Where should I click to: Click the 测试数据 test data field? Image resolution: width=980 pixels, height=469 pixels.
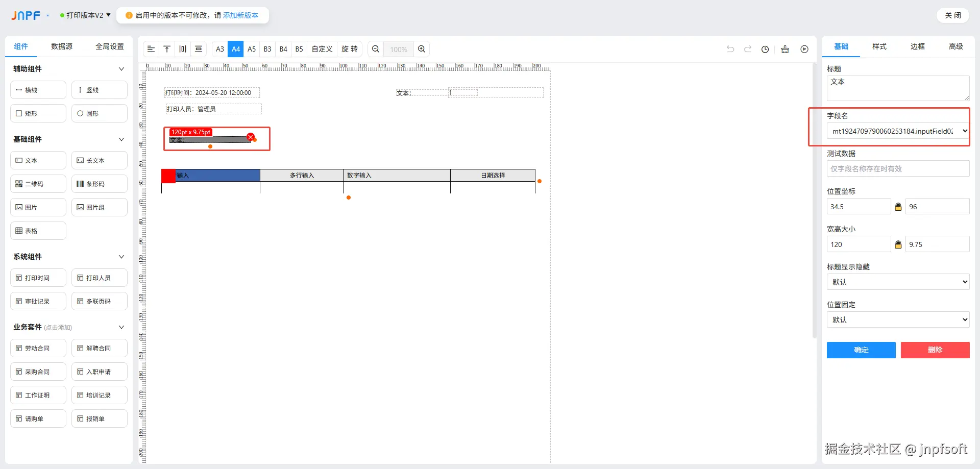(898, 169)
